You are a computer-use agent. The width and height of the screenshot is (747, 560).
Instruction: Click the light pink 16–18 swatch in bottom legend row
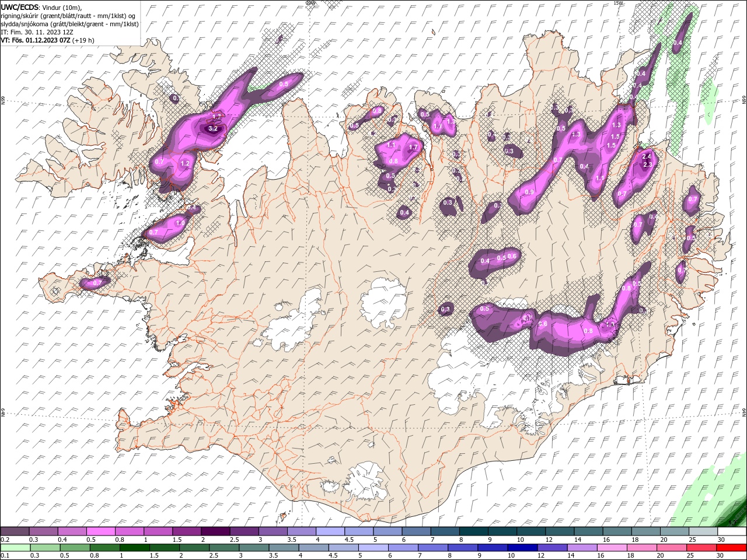(x=612, y=548)
